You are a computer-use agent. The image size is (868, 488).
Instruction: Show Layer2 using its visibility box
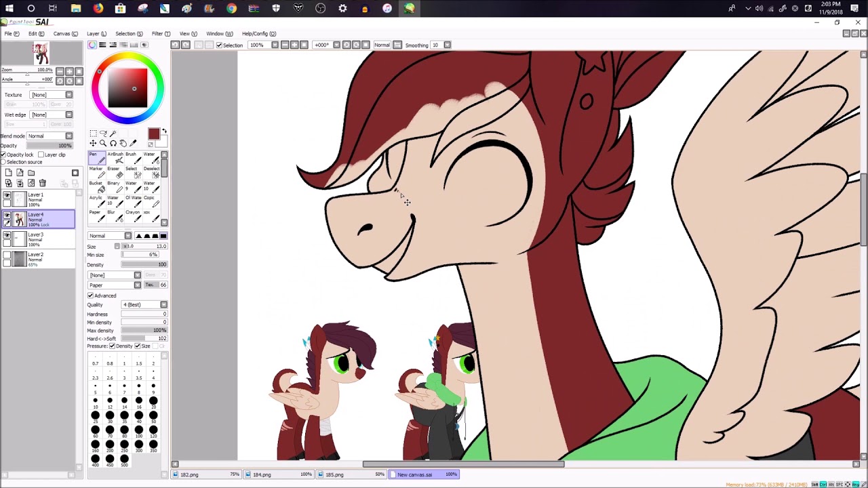7,255
